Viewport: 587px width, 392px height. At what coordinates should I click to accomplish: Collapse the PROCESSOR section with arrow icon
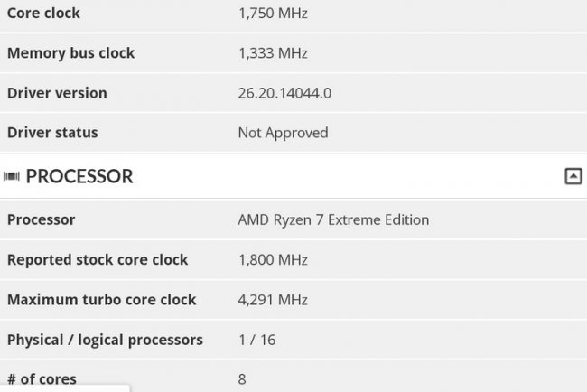tap(573, 177)
